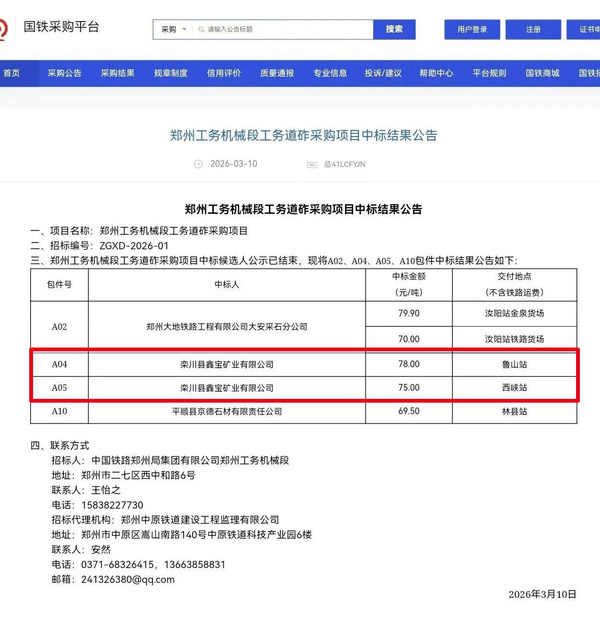
Task: Open the 帮助中心 menu item
Action: point(436,73)
